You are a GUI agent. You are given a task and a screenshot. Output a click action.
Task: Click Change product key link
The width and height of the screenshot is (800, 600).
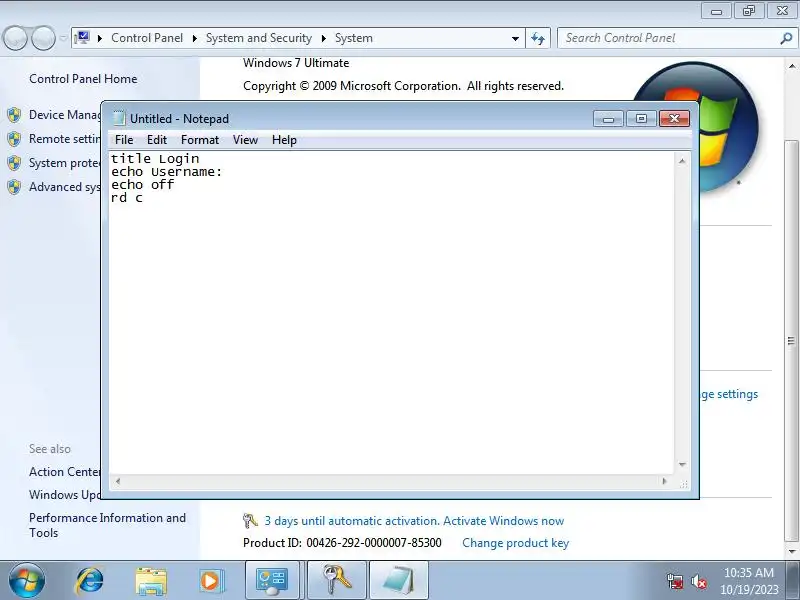[515, 543]
